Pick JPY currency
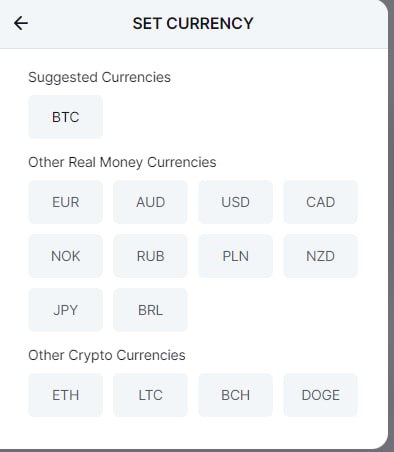 tap(65, 310)
